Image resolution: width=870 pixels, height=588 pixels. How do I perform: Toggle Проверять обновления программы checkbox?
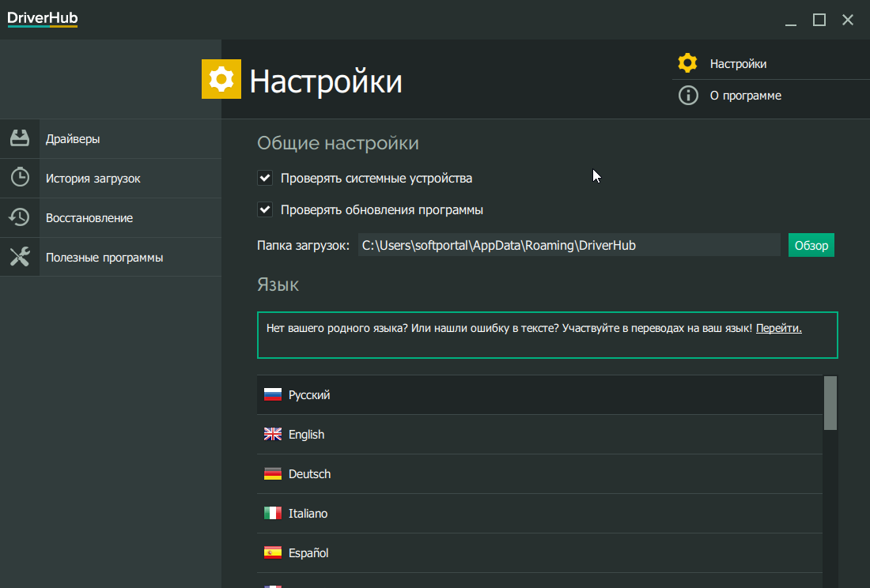pyautogui.click(x=265, y=209)
